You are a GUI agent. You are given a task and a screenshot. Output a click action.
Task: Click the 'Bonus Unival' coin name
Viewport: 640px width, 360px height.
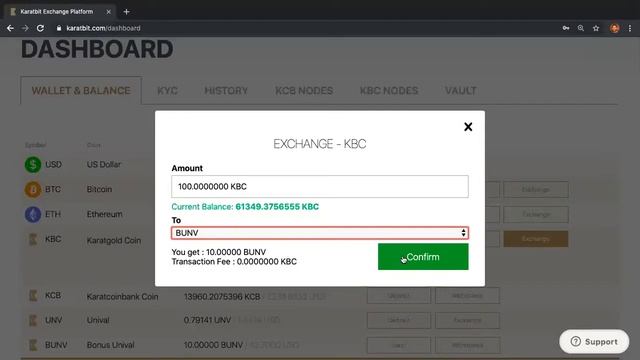[x=111, y=345]
